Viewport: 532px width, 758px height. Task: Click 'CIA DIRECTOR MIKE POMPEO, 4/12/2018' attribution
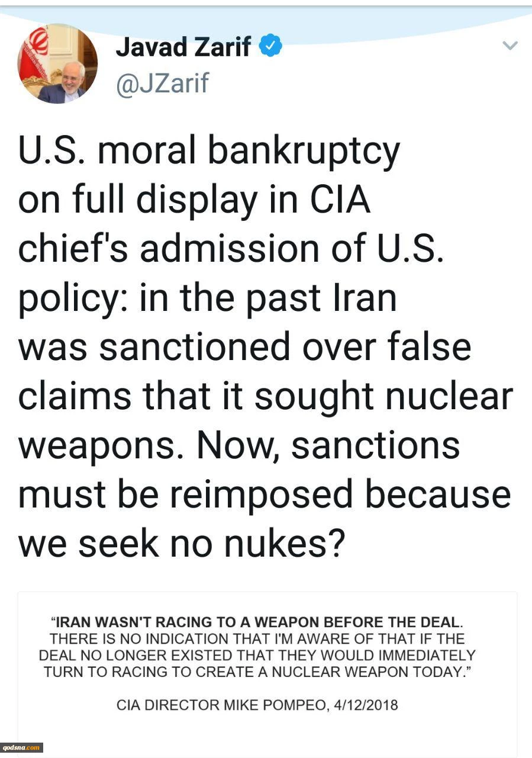tap(257, 705)
